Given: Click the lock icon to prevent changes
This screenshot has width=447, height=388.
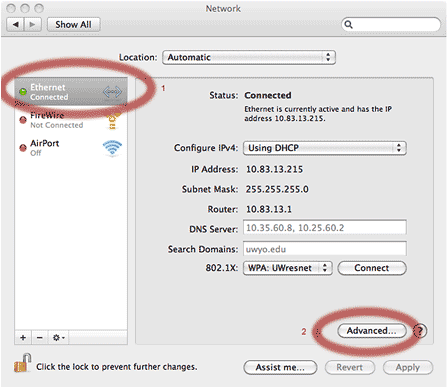Looking at the screenshot, I should [22, 363].
